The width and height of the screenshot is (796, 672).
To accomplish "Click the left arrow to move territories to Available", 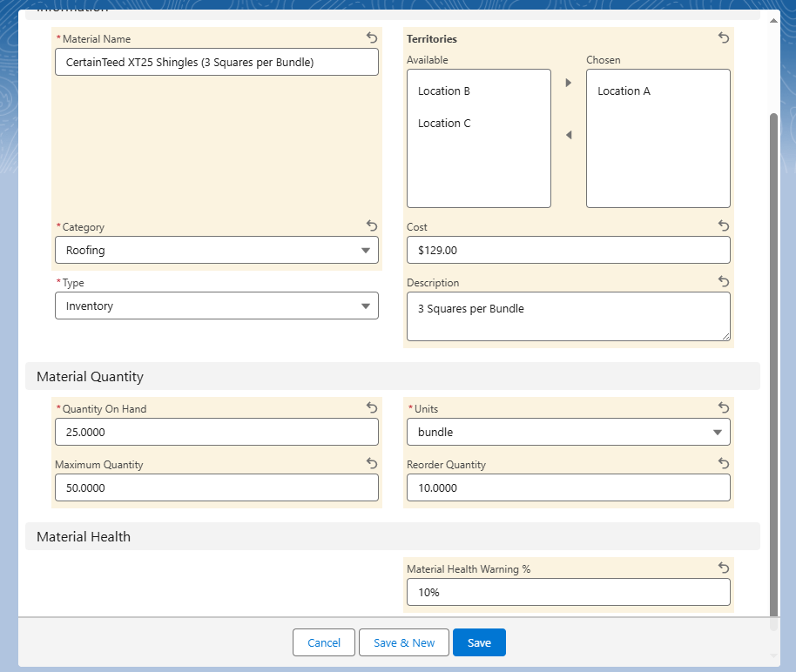I will click(568, 135).
